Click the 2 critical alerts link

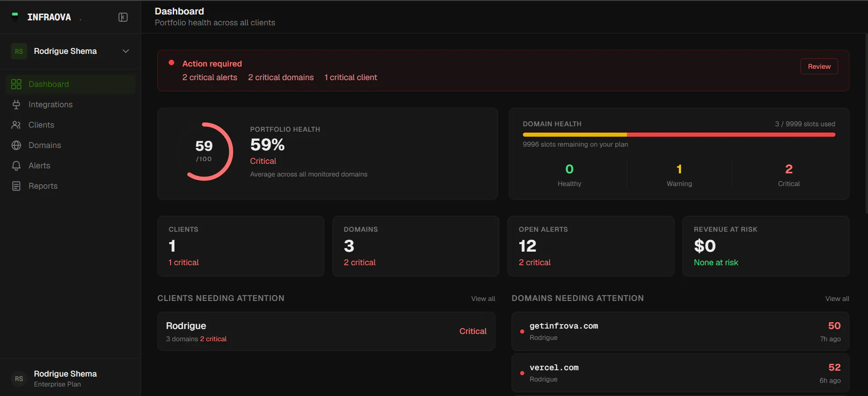tap(210, 77)
